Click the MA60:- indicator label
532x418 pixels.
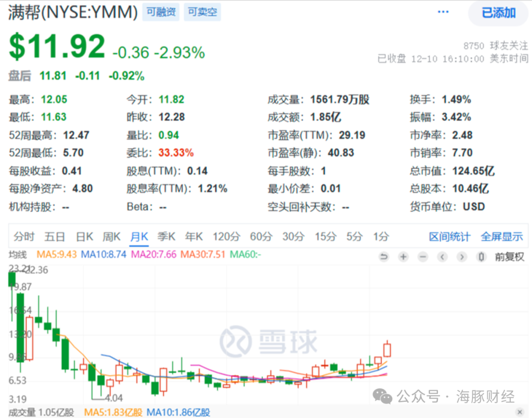click(245, 254)
